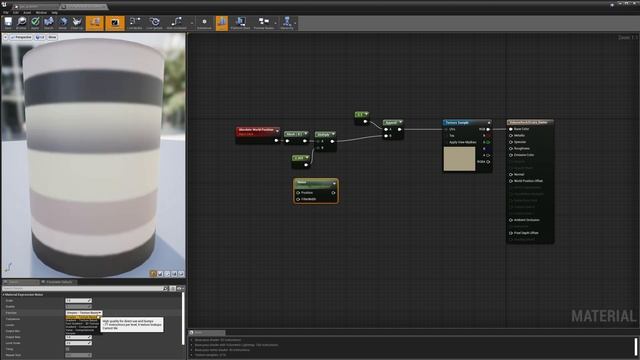
Task: Click the Roughness input pin
Action: tap(511, 149)
